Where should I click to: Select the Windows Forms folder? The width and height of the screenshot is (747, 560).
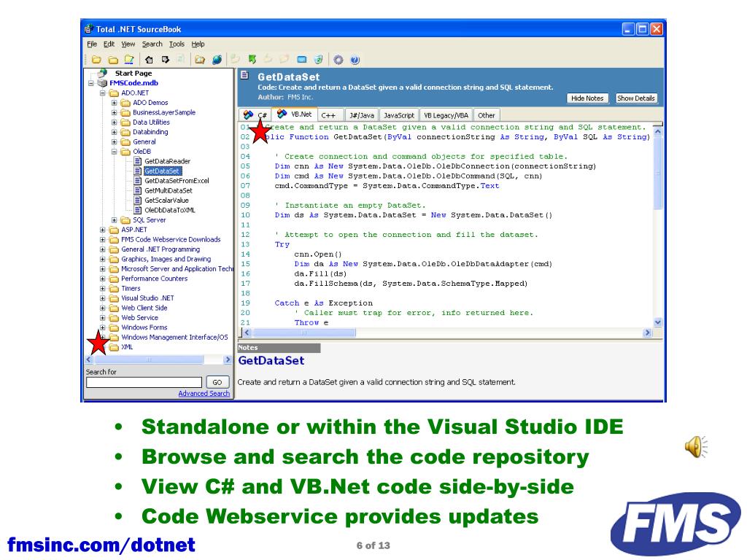(x=144, y=327)
